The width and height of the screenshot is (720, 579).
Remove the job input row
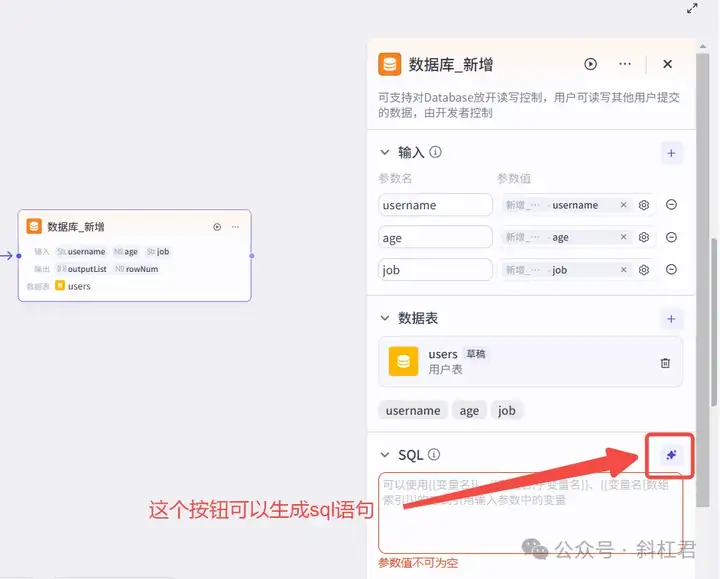[x=671, y=270]
